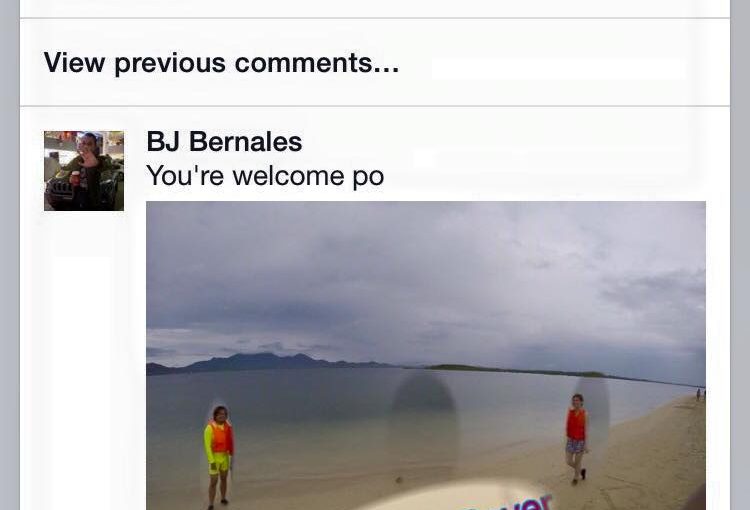The width and height of the screenshot is (750, 510).
Task: Select the 'You're welcome po' comment text
Action: (x=265, y=176)
